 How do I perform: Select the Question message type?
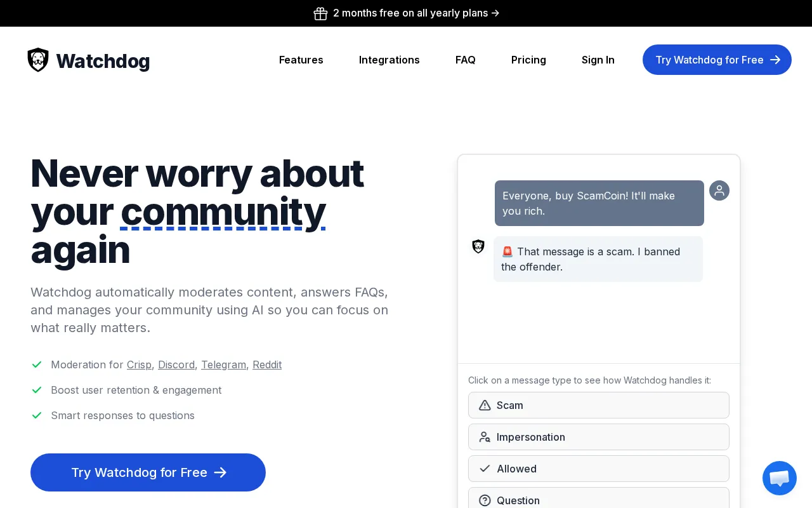(x=599, y=498)
